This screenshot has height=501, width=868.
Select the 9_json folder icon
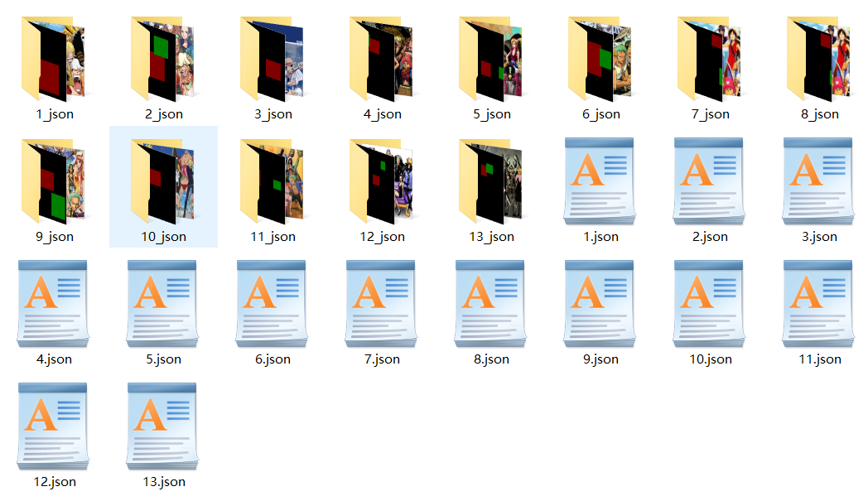pyautogui.click(x=54, y=181)
